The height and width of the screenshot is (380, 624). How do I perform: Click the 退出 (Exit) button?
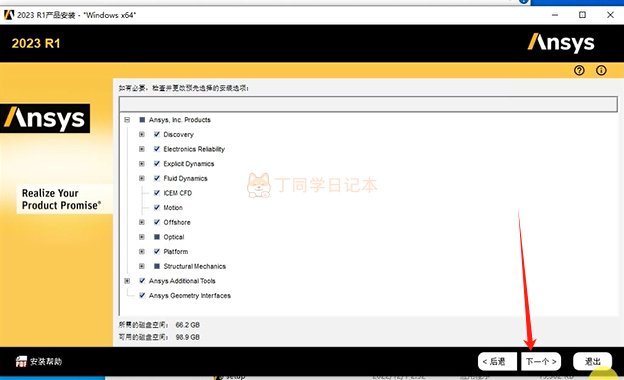(x=593, y=361)
